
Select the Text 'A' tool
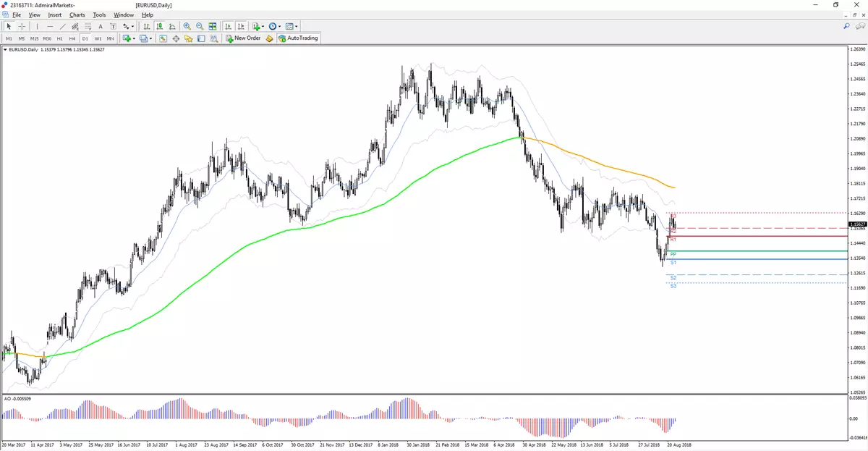101,26
